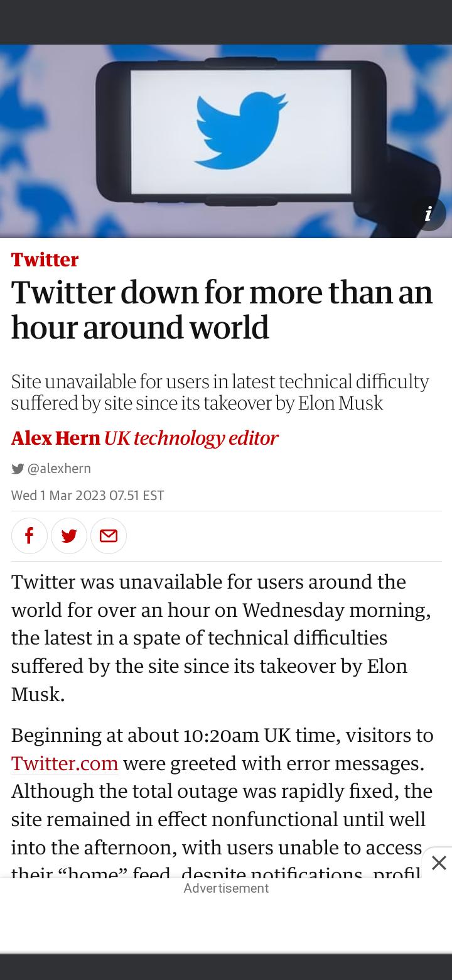Click the publication date timestamp

pos(87,496)
